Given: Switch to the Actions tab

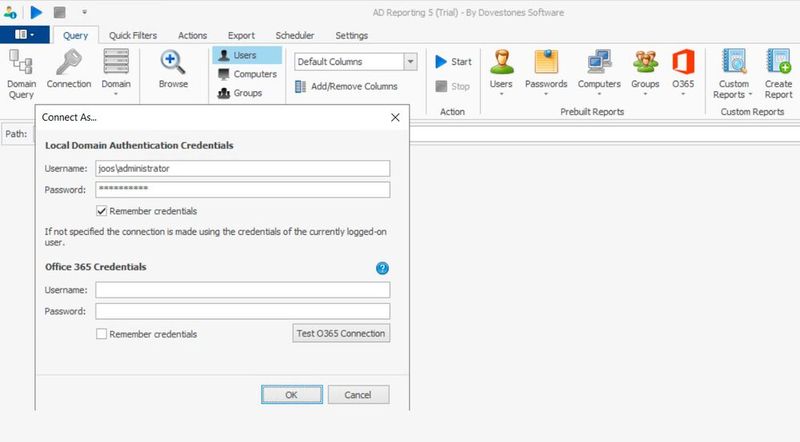Looking at the screenshot, I should (x=192, y=35).
